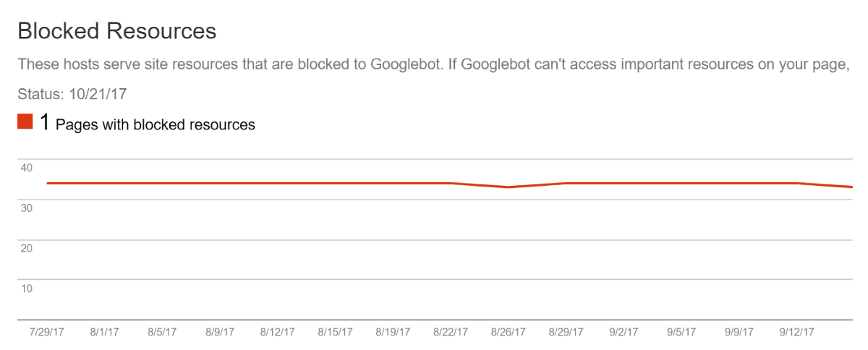This screenshot has width=868, height=350.
Task: Click the Blocked Resources heading
Action: pyautogui.click(x=116, y=31)
